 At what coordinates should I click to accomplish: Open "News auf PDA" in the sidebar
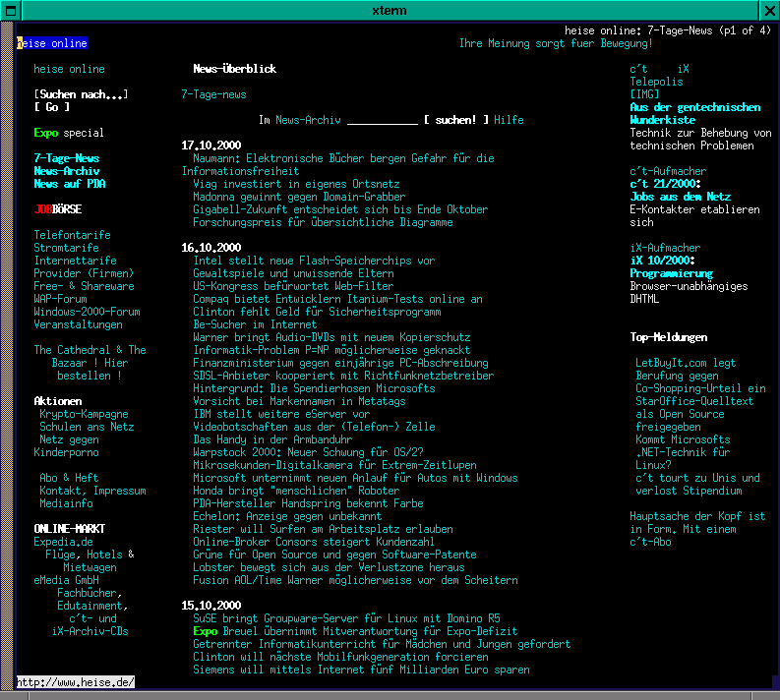click(69, 184)
